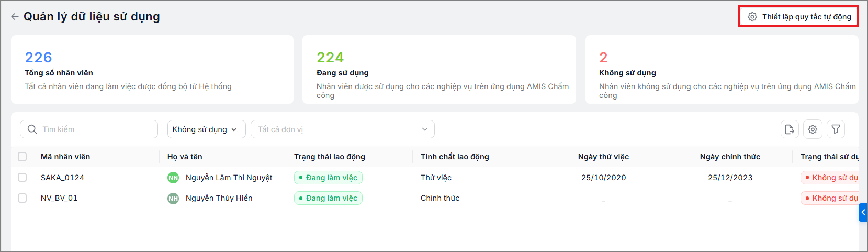Image resolution: width=868 pixels, height=252 pixels.
Task: Open the filter funnel icon
Action: point(836,129)
